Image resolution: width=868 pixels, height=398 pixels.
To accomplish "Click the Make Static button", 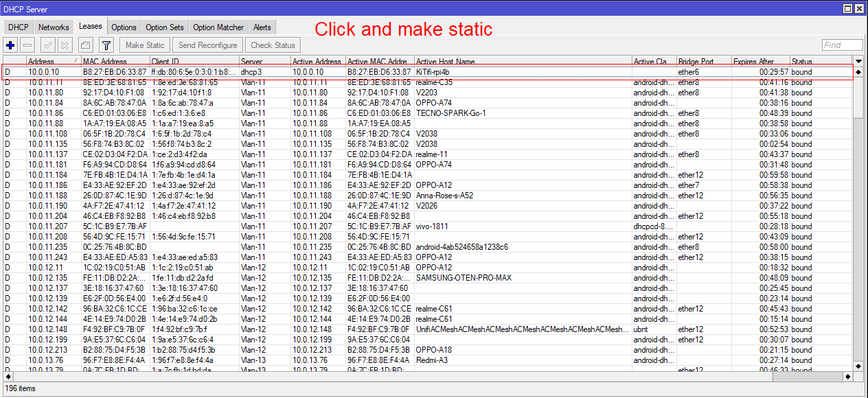I will (x=144, y=45).
